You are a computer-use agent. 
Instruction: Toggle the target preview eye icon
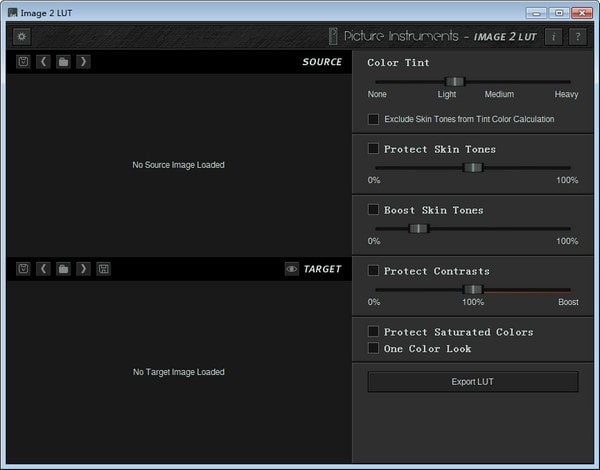click(291, 269)
